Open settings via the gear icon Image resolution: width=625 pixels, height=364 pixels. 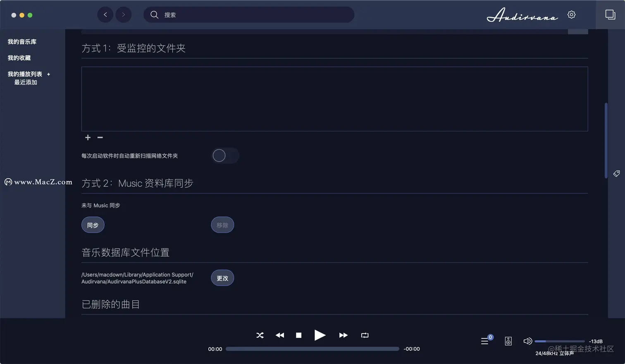point(572,14)
